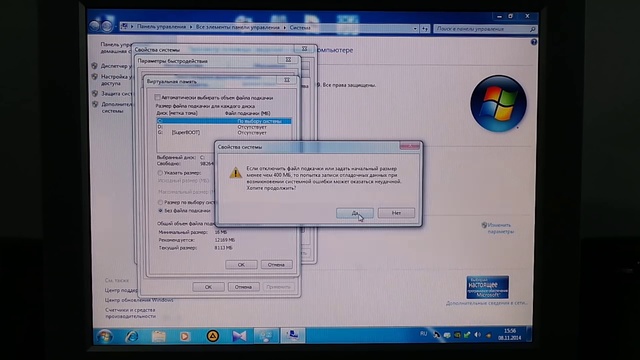Screen dimensions: 640x360
Task: Open the Центр поддержки link
Action: [x=121, y=290]
